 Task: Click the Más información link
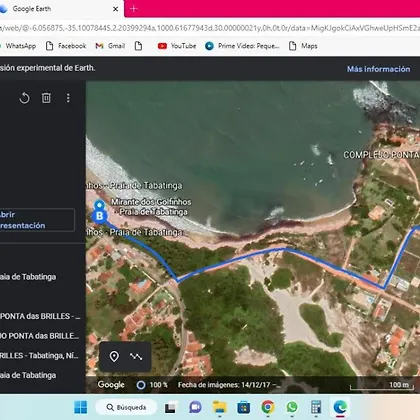pos(379,69)
